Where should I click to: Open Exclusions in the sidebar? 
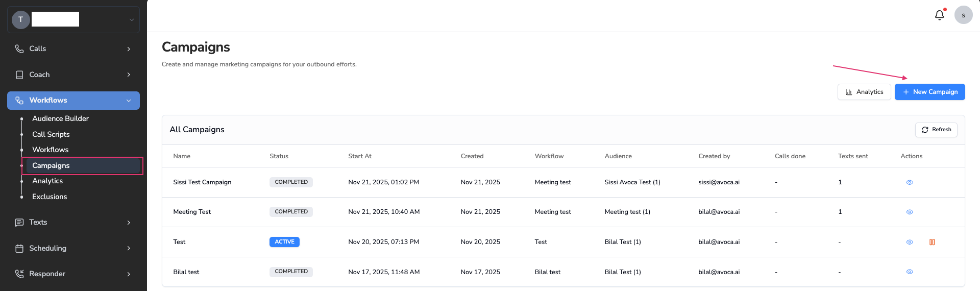pyautogui.click(x=50, y=197)
